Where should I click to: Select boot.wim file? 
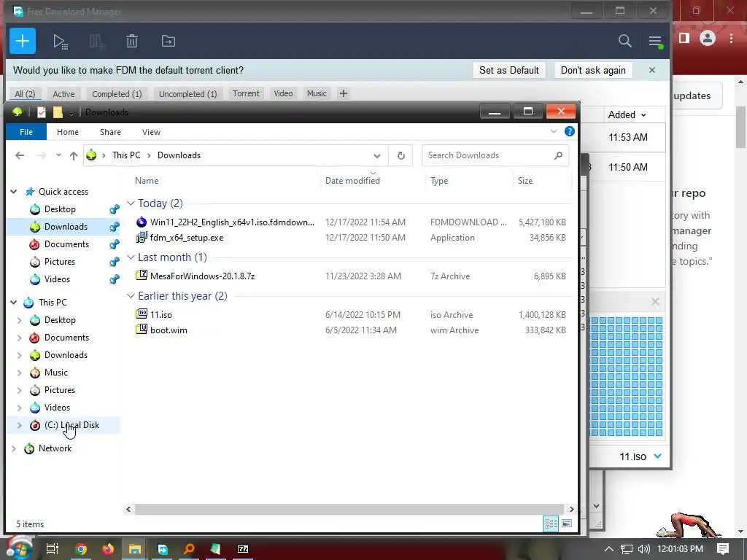pyautogui.click(x=169, y=330)
